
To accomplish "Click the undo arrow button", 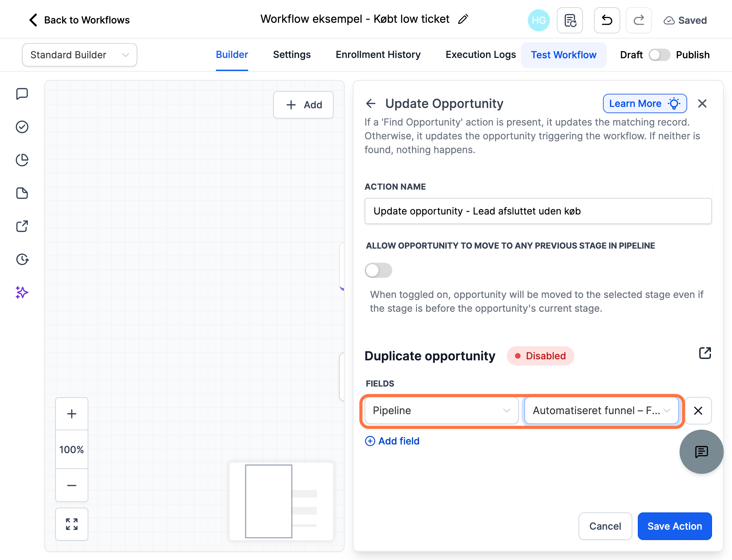I will [607, 20].
